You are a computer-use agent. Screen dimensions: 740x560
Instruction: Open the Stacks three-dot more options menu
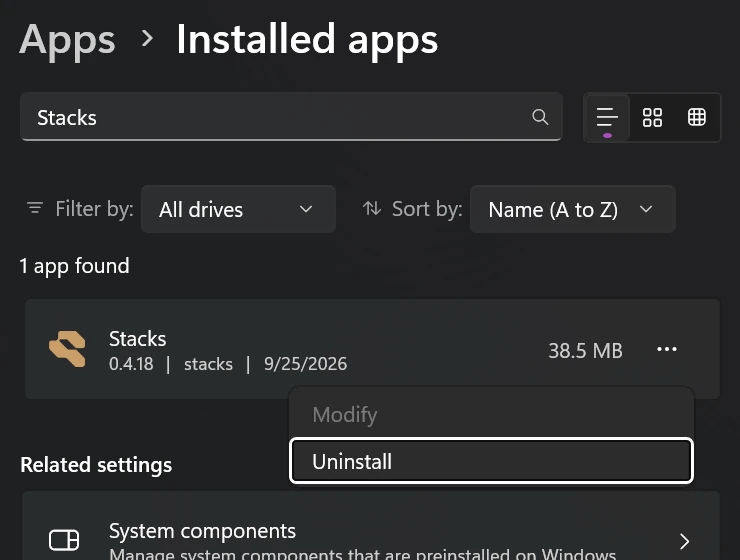click(667, 349)
